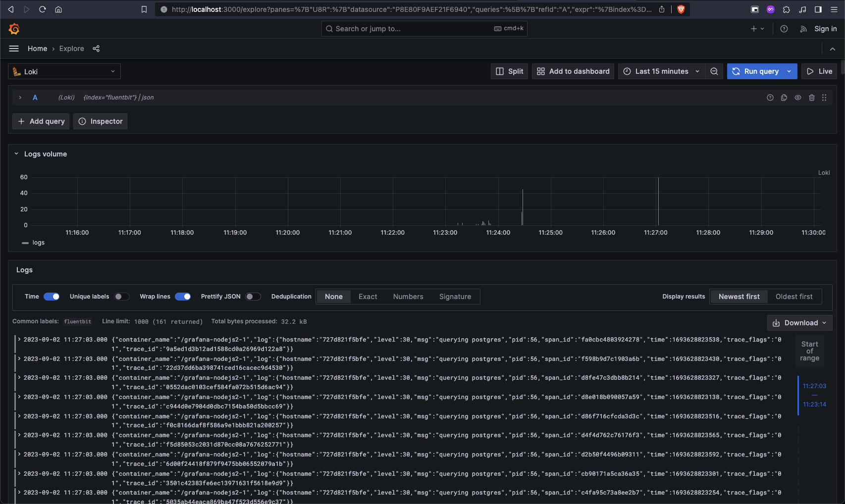Expand first log line with span fa0cbc4803924278
The height and width of the screenshot is (504, 845).
click(19, 340)
